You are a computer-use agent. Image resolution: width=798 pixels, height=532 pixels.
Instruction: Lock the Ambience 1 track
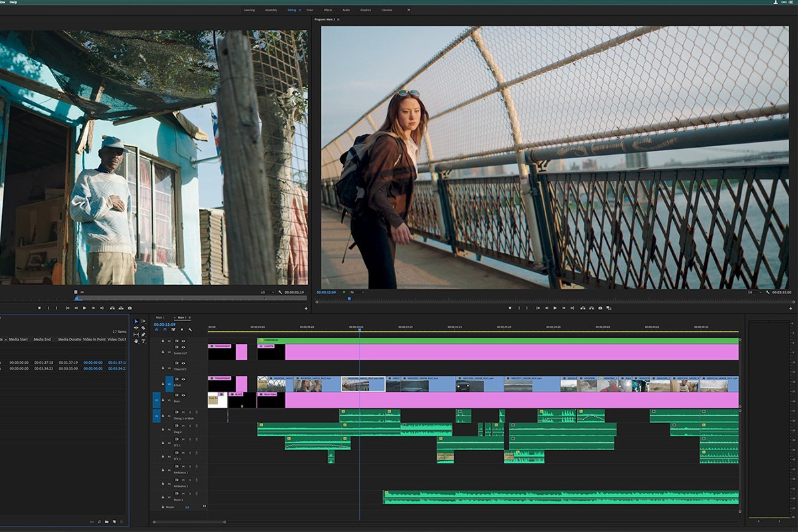(163, 469)
